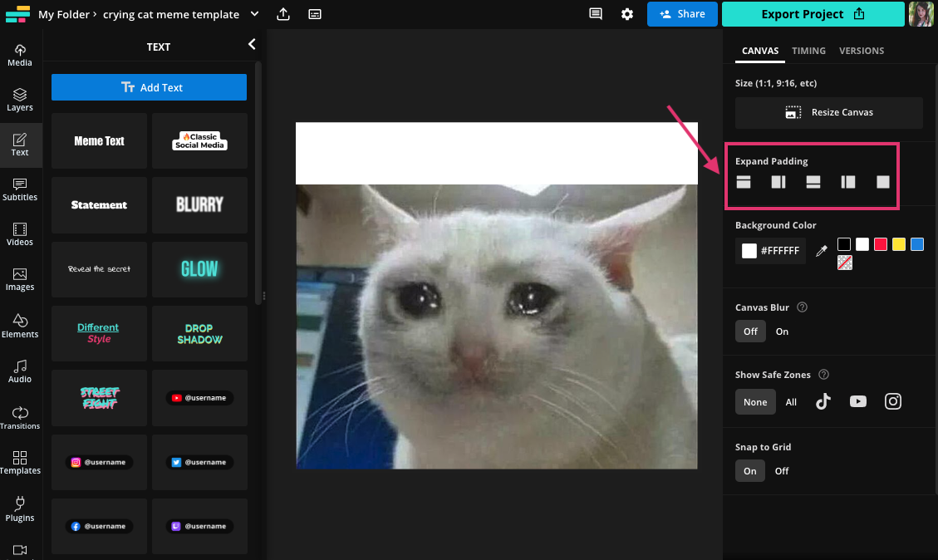Expand padding on left
Image resolution: width=938 pixels, height=560 pixels.
tap(848, 182)
